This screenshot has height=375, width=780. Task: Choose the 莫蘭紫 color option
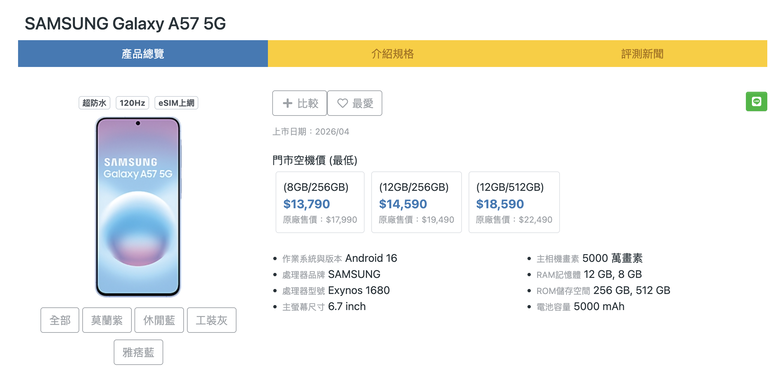(106, 320)
